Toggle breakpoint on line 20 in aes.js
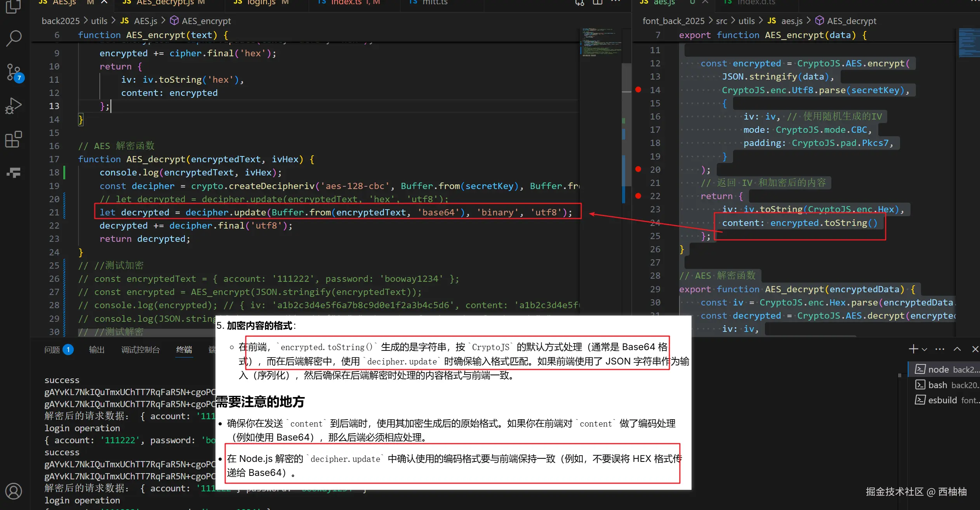 click(x=638, y=169)
